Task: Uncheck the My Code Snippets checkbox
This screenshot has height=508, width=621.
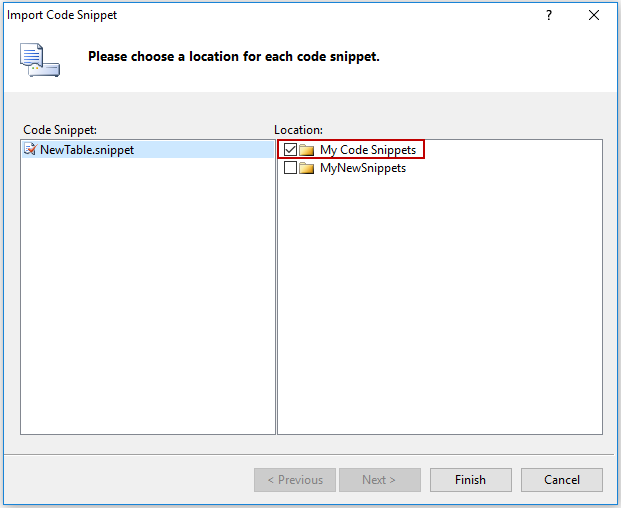Action: [290, 150]
